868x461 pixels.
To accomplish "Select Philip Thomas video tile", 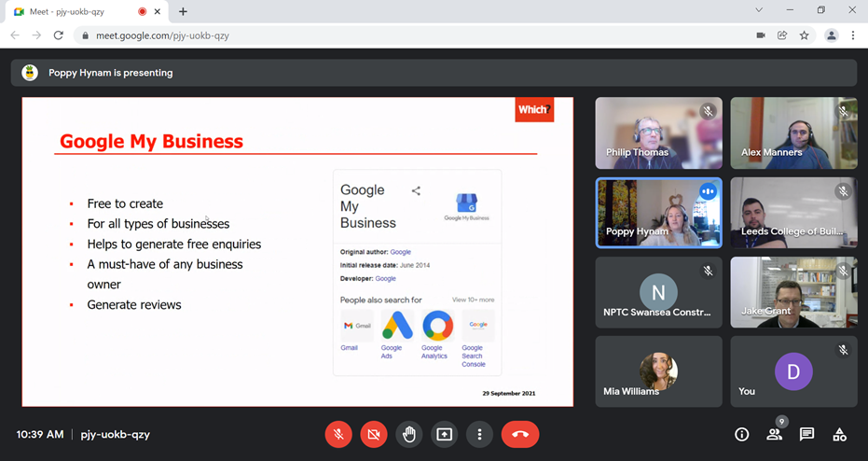I will (x=658, y=133).
